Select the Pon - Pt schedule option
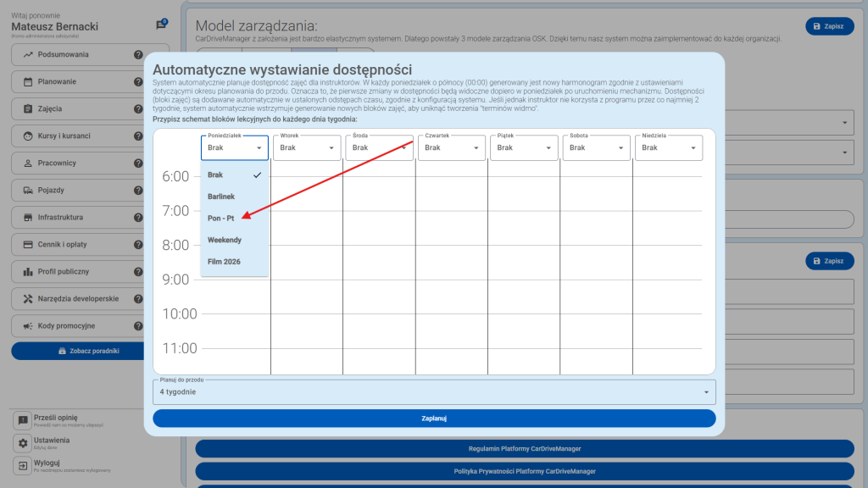The height and width of the screenshot is (488, 868). pos(221,218)
